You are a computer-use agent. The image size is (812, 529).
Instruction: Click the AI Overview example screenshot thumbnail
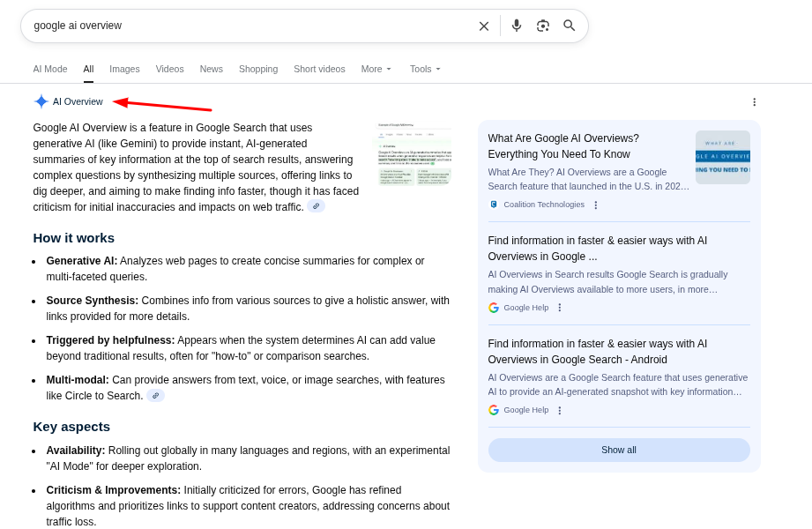pyautogui.click(x=414, y=154)
